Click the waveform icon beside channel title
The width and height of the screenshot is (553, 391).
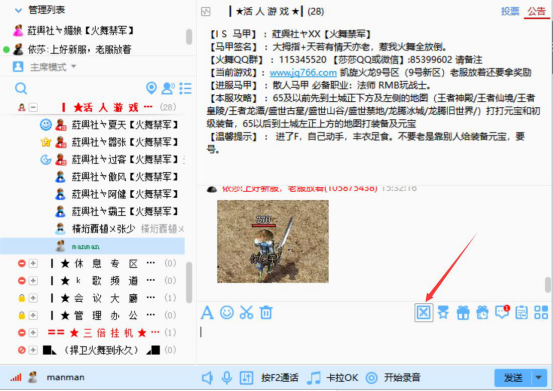[x=206, y=12]
